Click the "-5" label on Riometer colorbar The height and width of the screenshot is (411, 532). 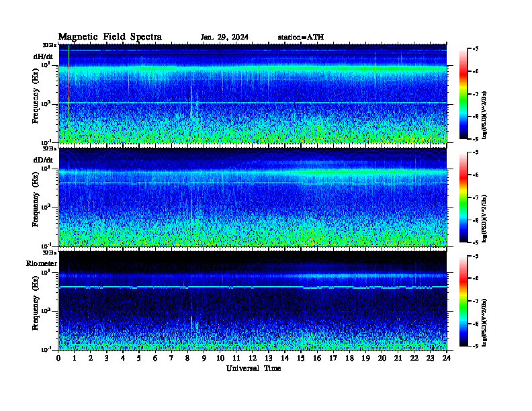pos(476,256)
